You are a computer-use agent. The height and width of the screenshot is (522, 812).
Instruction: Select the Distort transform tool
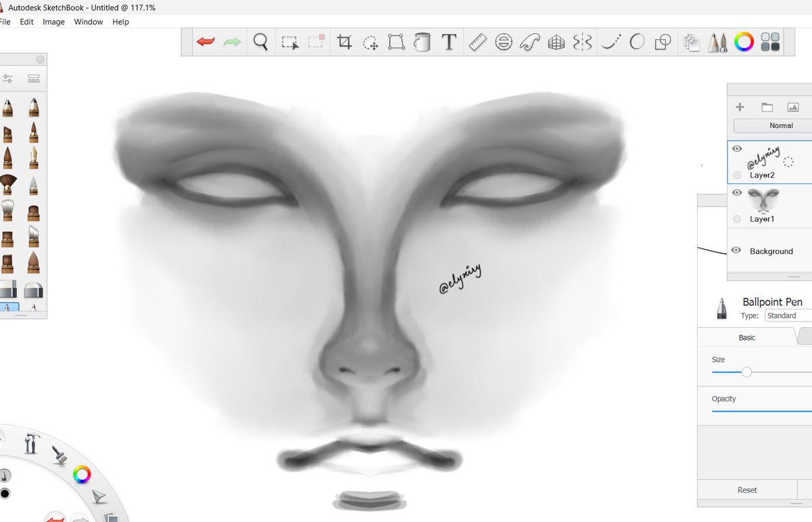click(396, 42)
